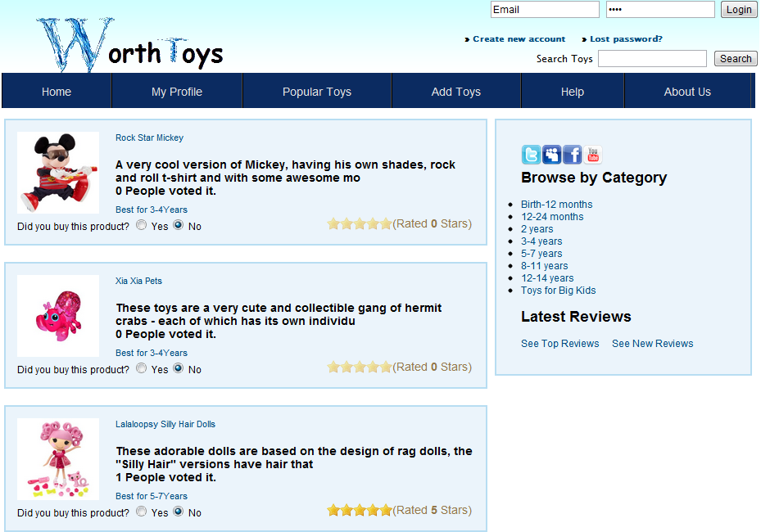The width and height of the screenshot is (761, 532).
Task: Focus the Search Toys input field
Action: [651, 59]
